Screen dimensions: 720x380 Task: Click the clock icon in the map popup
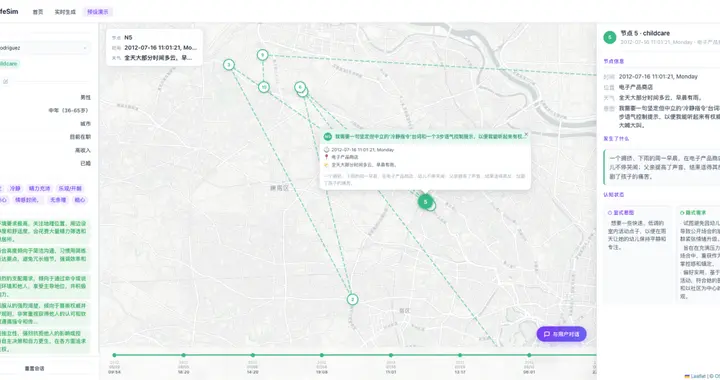click(x=326, y=150)
